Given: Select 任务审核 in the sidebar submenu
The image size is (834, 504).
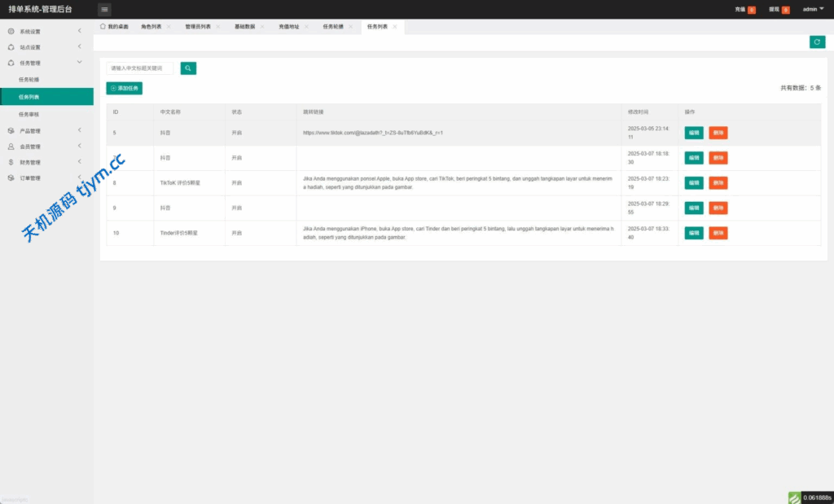Looking at the screenshot, I should (x=29, y=114).
